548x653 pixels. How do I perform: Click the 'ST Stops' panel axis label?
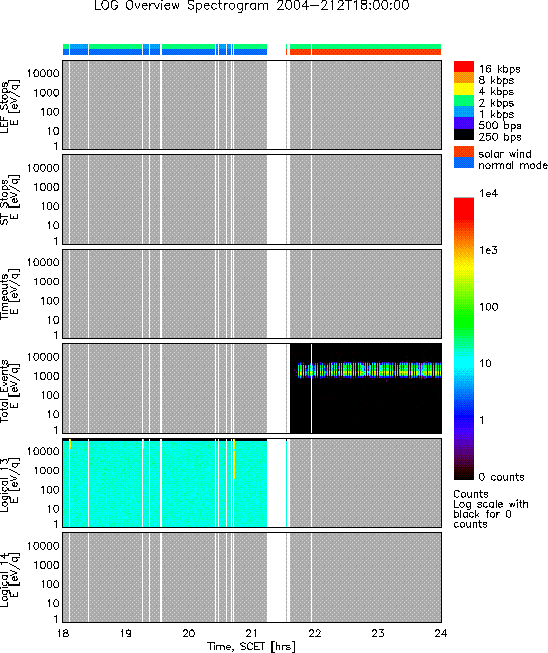point(10,201)
